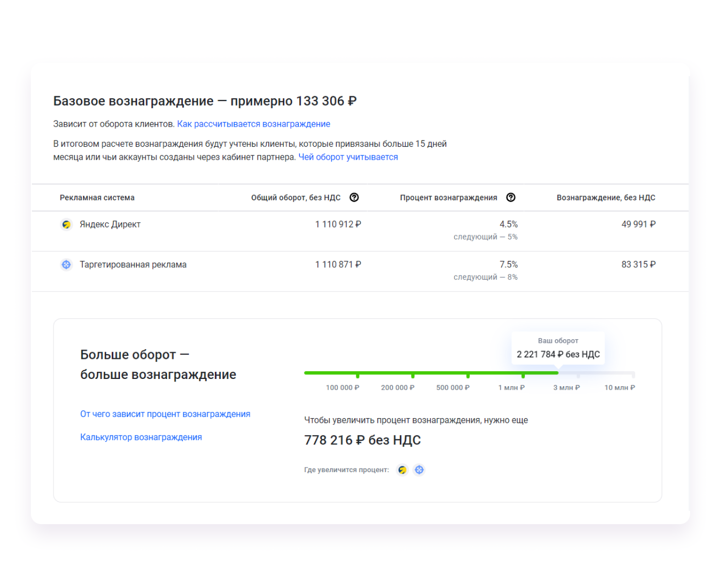Click the 500 000 ₽ threshold label

pos(453,387)
